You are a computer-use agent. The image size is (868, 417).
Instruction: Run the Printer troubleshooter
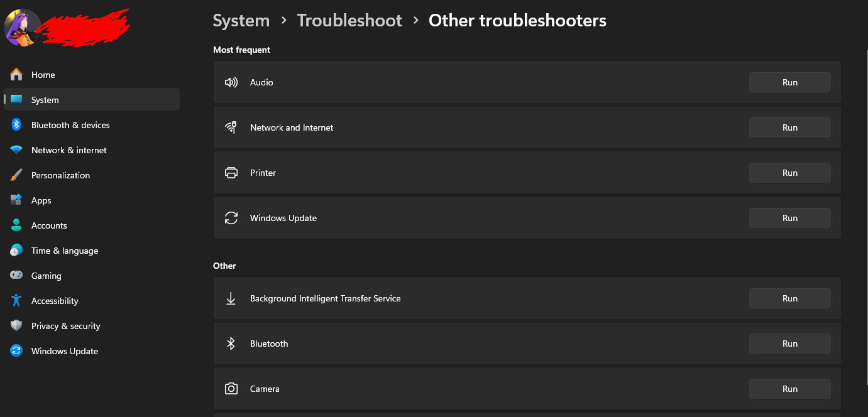790,173
